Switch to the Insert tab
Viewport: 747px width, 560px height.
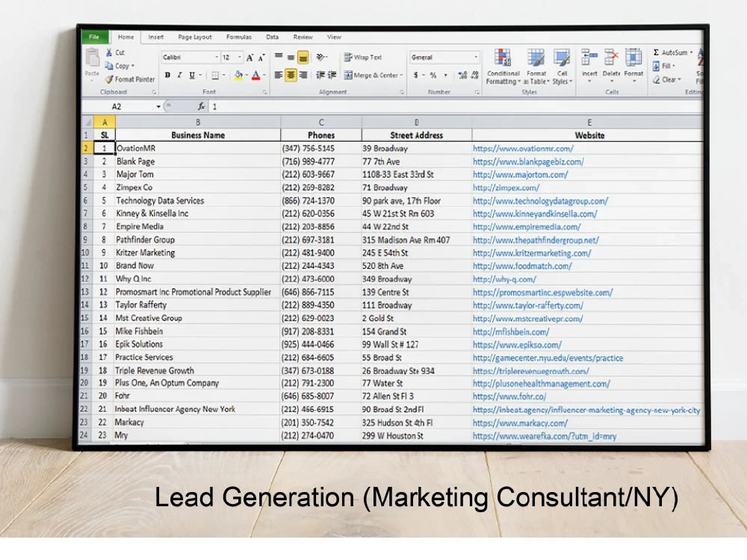(156, 37)
